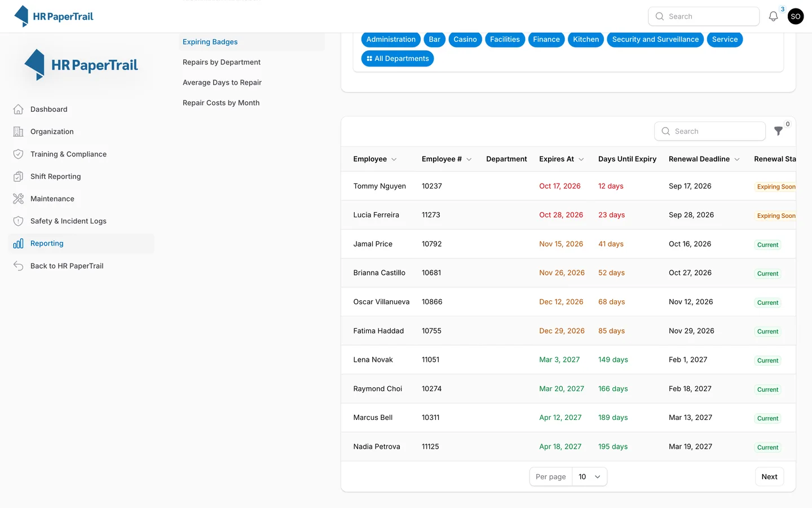Focus the table Search field
This screenshot has height=508, width=812.
[710, 131]
